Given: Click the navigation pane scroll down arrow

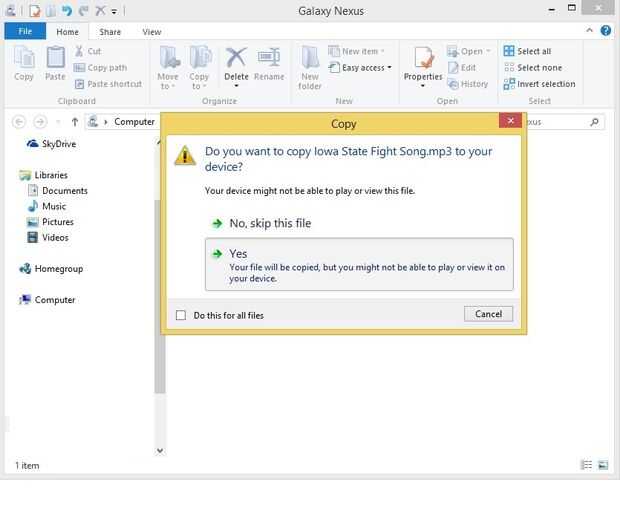Looking at the screenshot, I should click(x=160, y=451).
